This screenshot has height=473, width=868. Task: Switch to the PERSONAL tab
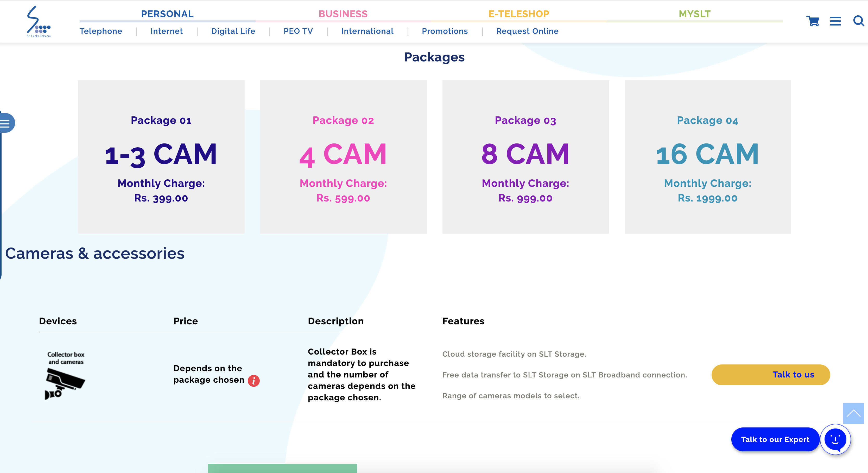coord(167,14)
